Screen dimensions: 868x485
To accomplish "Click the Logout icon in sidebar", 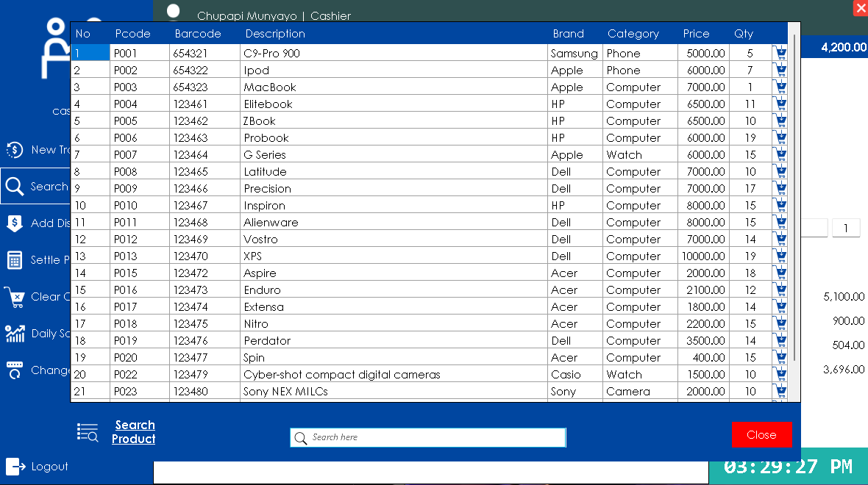I will coord(15,466).
